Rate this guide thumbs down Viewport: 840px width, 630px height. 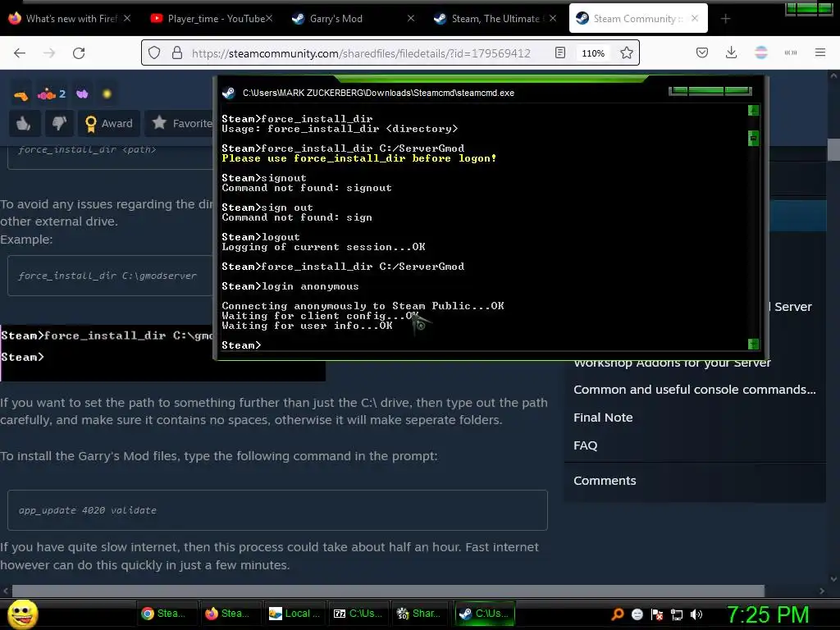tap(59, 123)
